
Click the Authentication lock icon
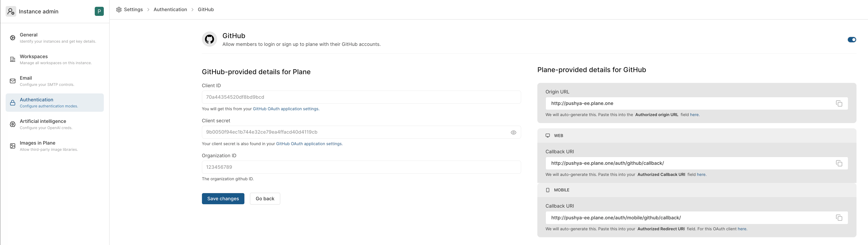tap(12, 102)
